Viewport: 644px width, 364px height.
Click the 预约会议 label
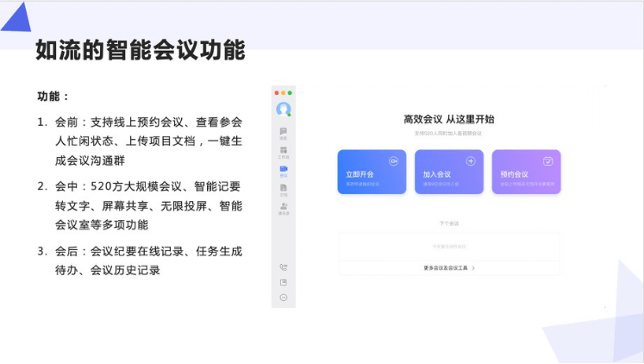click(514, 174)
